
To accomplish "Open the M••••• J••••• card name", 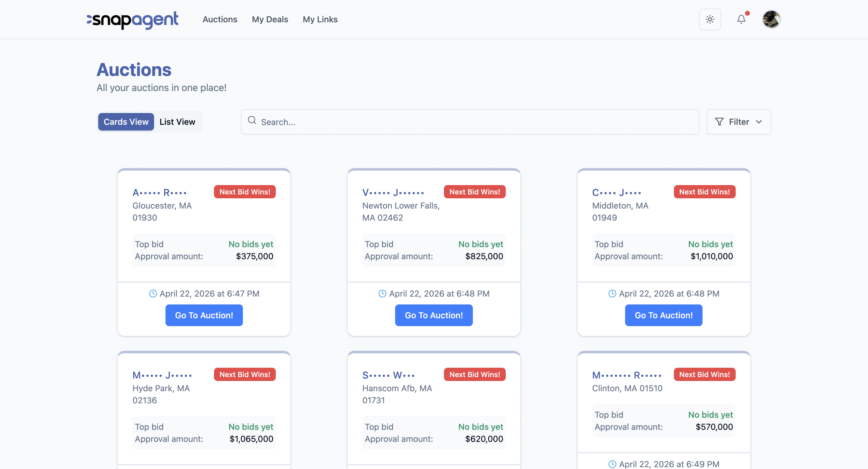I will [x=162, y=375].
